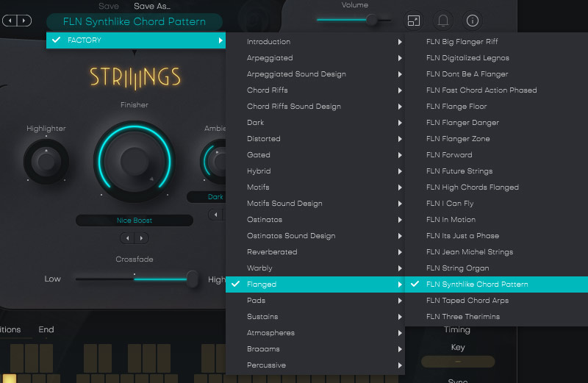Adjust the Volume slider

[373, 21]
